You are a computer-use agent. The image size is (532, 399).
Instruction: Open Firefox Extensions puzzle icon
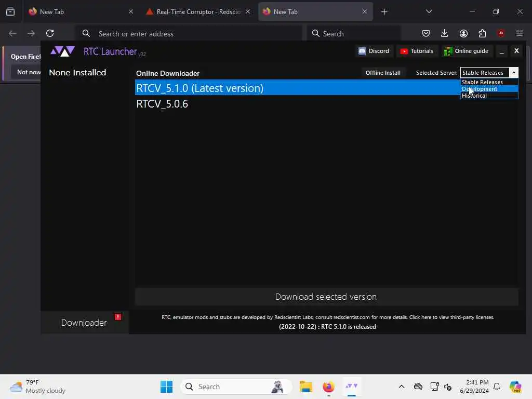coord(482,33)
